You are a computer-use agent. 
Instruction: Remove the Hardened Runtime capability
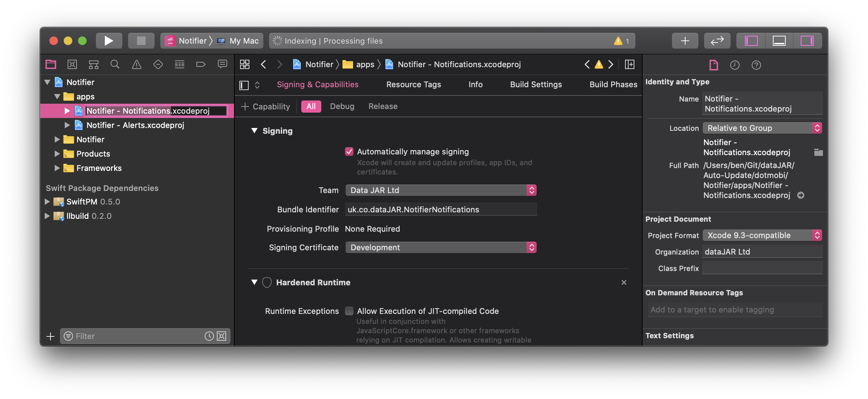(x=624, y=282)
